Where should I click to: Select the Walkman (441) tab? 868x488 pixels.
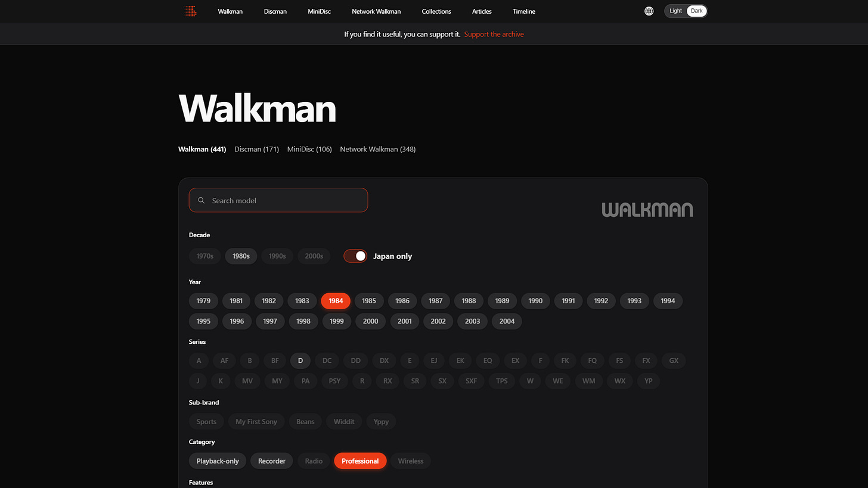pos(202,150)
